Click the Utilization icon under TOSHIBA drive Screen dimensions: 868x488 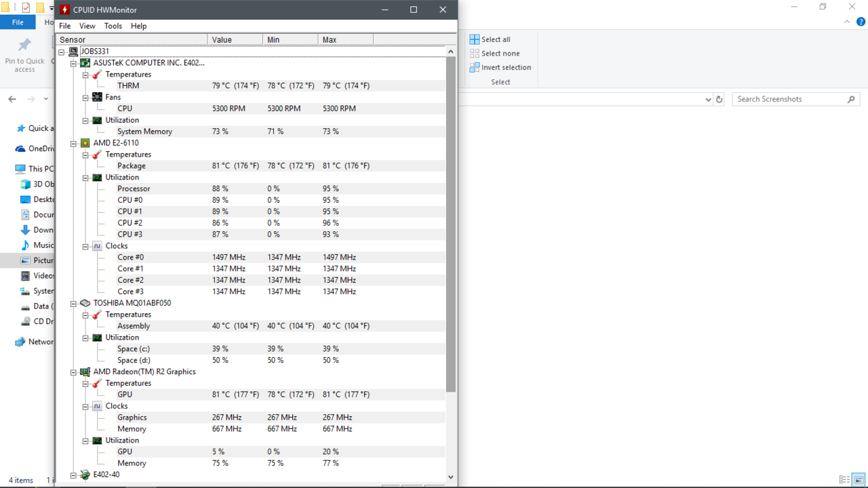[x=97, y=338]
